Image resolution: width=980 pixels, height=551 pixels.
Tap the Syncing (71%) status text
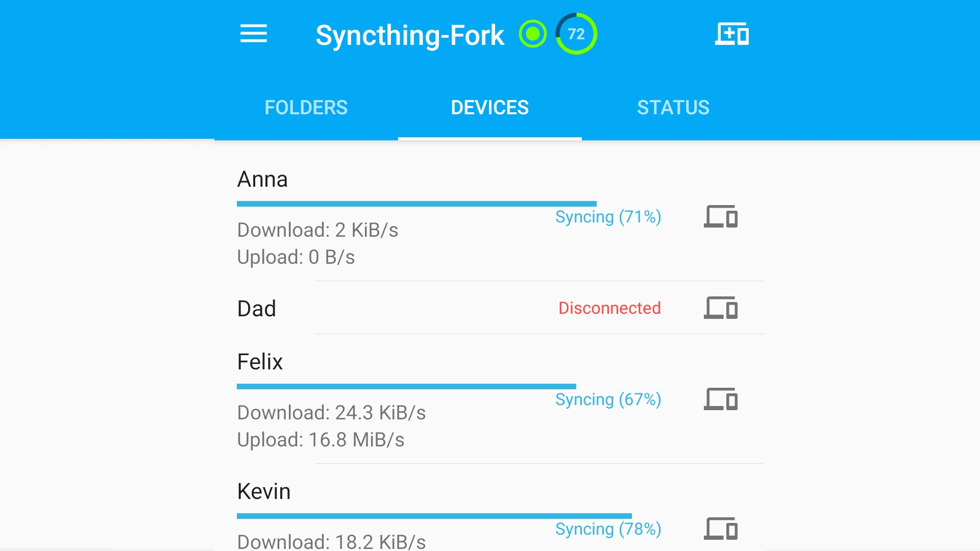608,217
